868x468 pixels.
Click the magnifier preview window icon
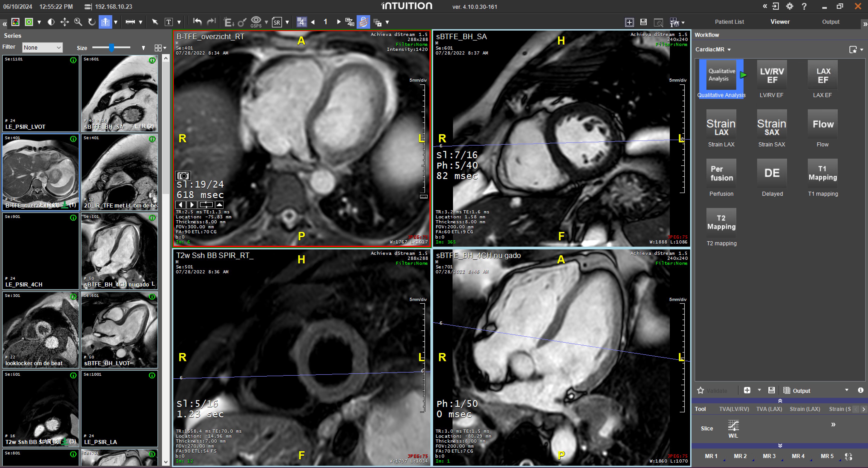tap(658, 22)
